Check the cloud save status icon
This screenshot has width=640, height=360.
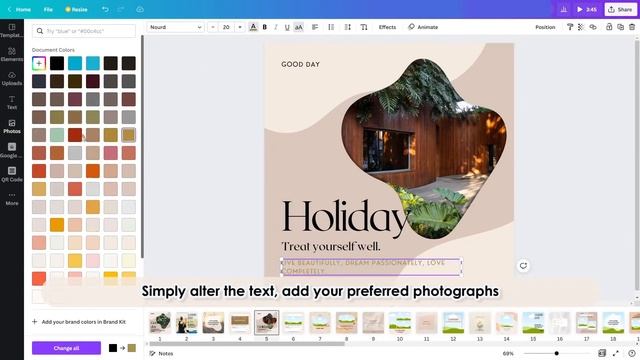point(140,9)
